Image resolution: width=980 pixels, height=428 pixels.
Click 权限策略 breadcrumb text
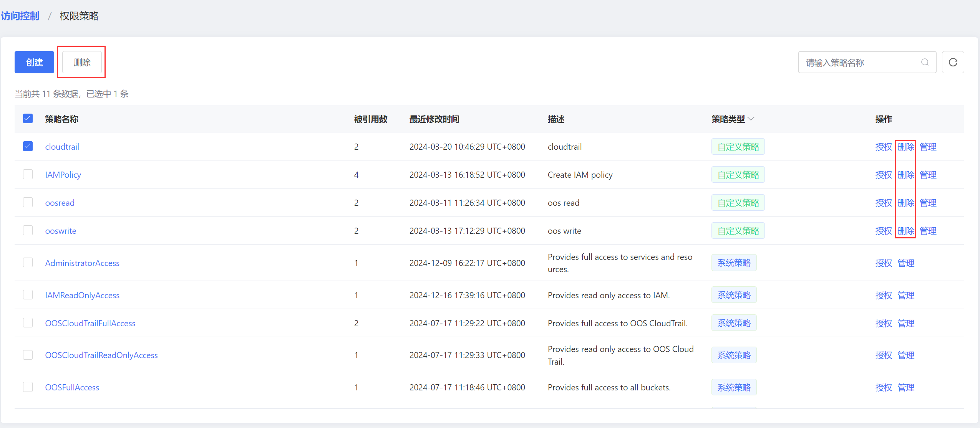[x=79, y=16]
